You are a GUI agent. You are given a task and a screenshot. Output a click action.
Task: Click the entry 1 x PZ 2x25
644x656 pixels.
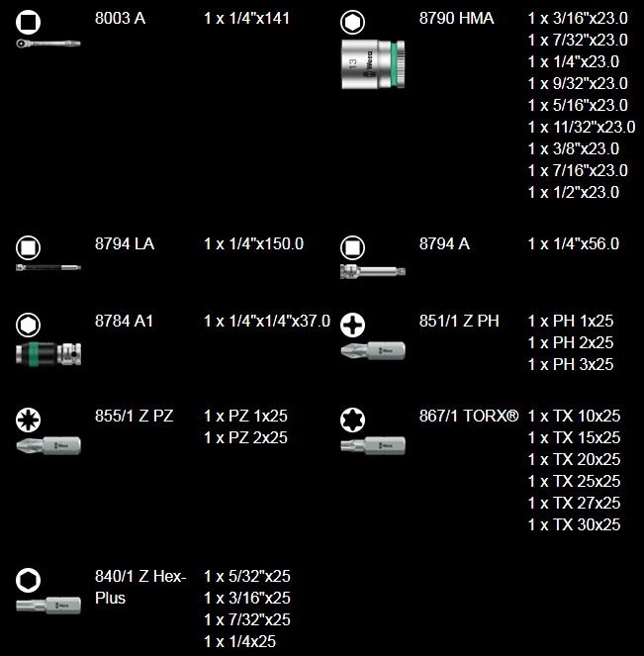[x=245, y=437]
